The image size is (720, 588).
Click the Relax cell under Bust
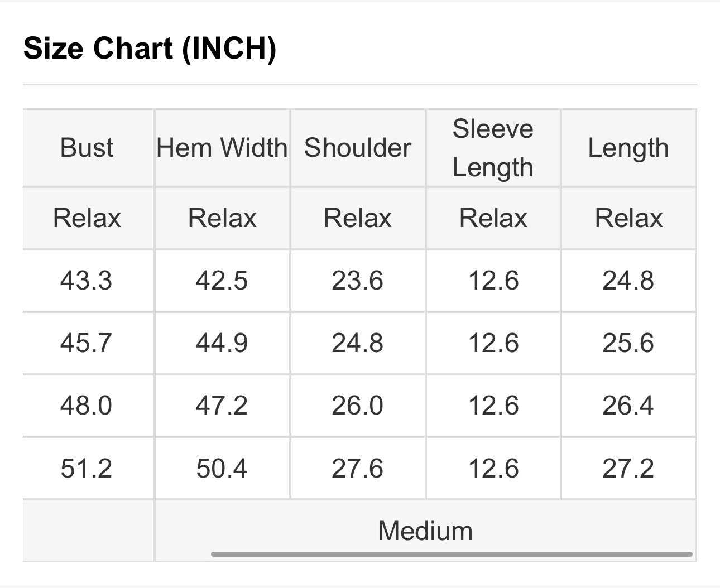87,218
